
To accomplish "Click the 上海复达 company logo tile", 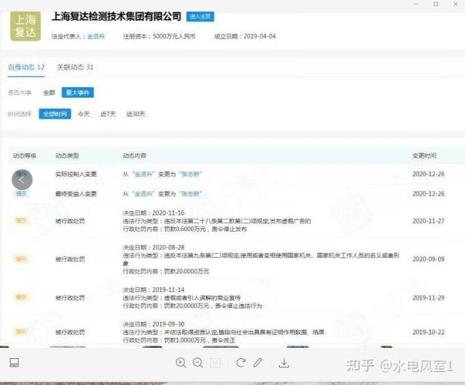I will click(25, 26).
